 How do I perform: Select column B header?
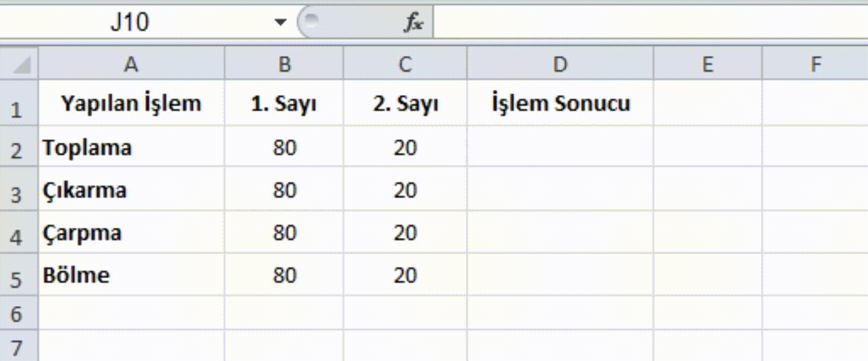[284, 64]
